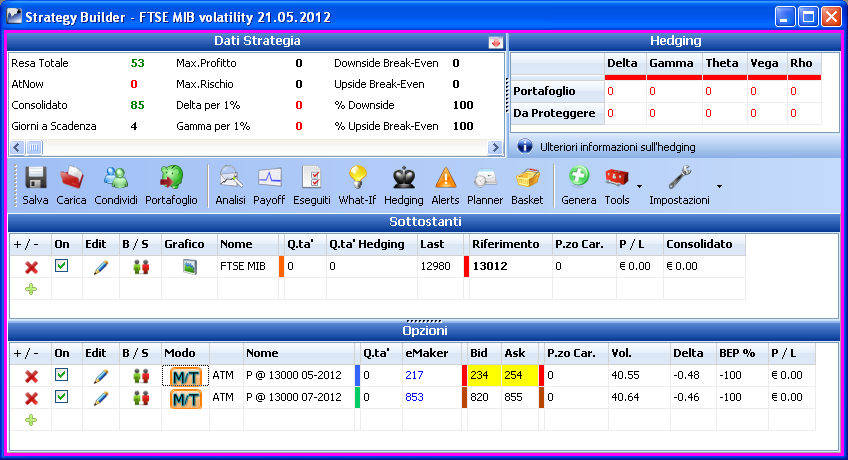Open the Alerts warning icon
The height and width of the screenshot is (460, 848).
tap(445, 185)
